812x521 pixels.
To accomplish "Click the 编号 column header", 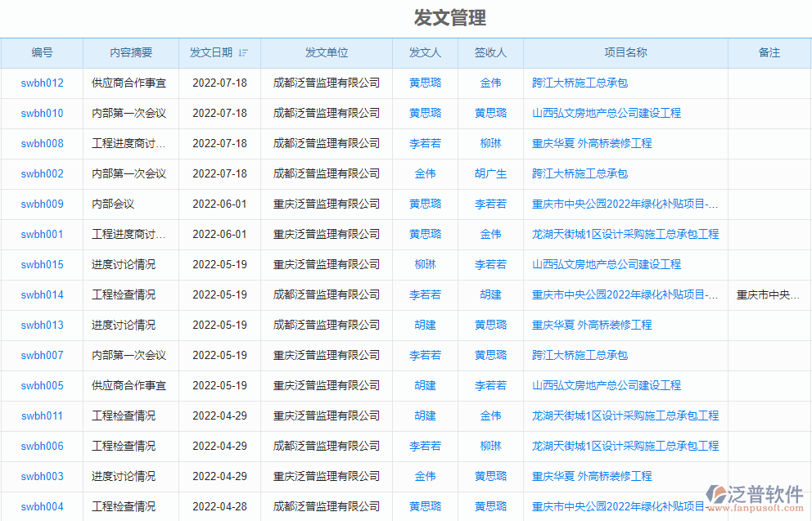I will pyautogui.click(x=41, y=52).
